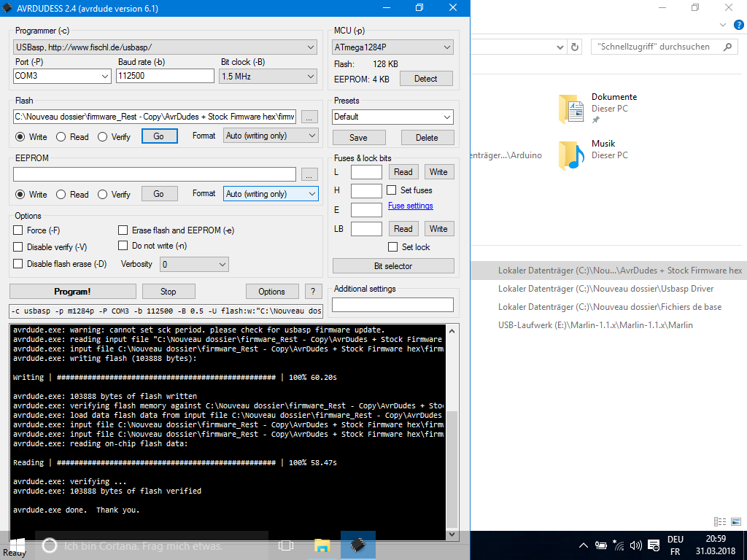The height and width of the screenshot is (560, 747).
Task: Click the Baud rate input field
Action: pyautogui.click(x=165, y=76)
